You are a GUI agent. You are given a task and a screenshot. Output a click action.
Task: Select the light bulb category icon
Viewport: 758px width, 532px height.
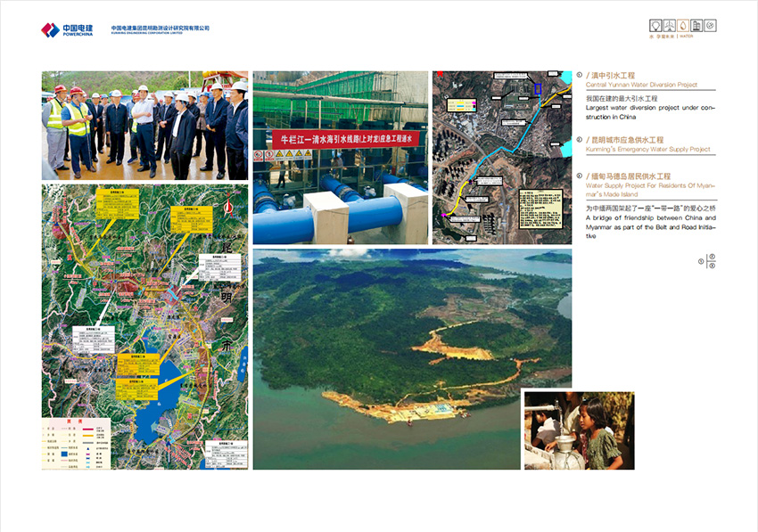[x=655, y=26]
